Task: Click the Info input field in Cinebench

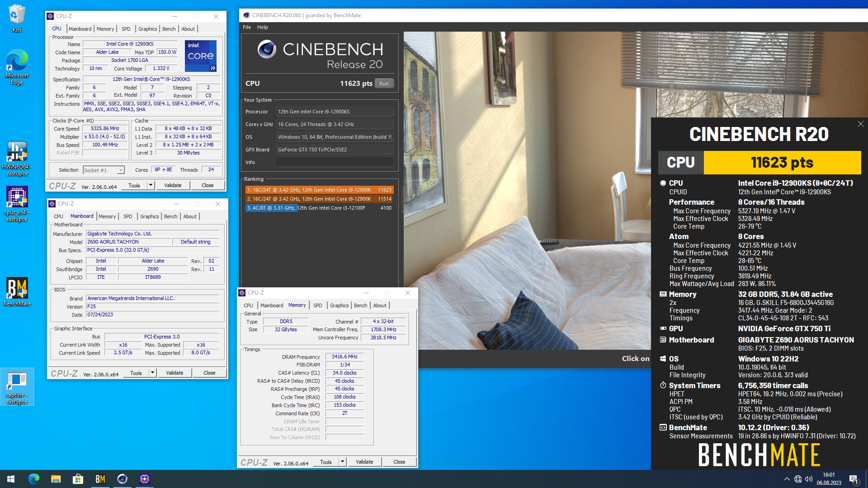Action: pyautogui.click(x=335, y=162)
